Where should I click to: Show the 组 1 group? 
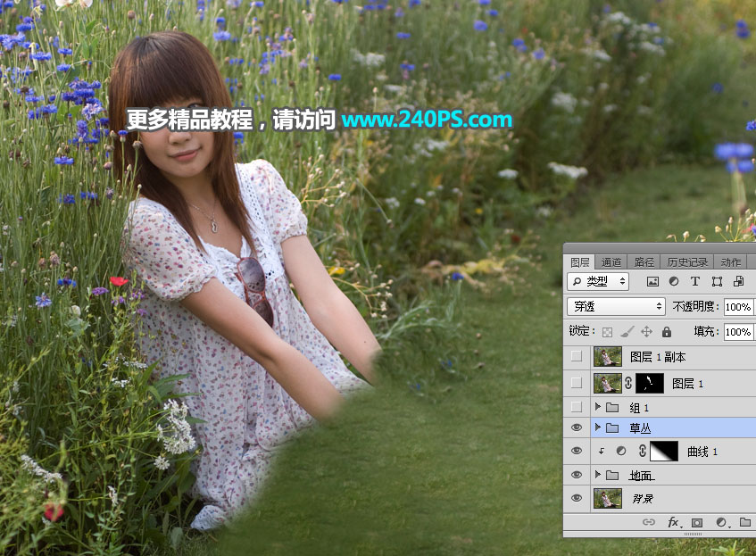[x=577, y=407]
